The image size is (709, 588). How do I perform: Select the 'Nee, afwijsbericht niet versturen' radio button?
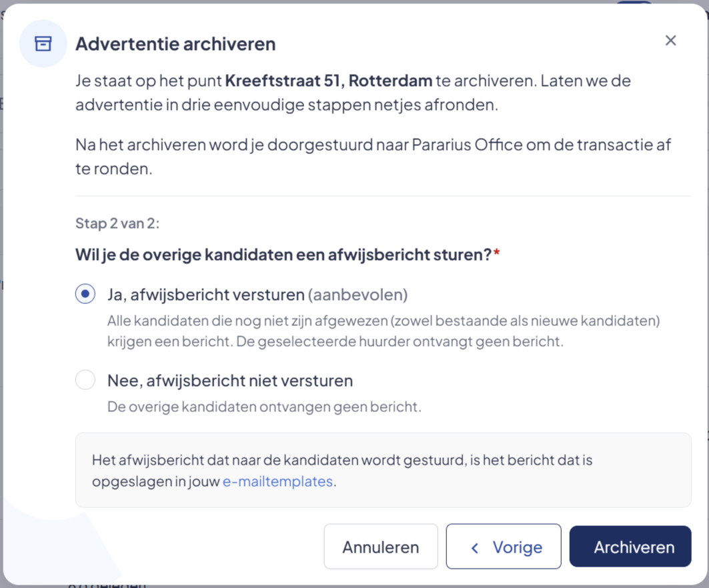pos(85,381)
